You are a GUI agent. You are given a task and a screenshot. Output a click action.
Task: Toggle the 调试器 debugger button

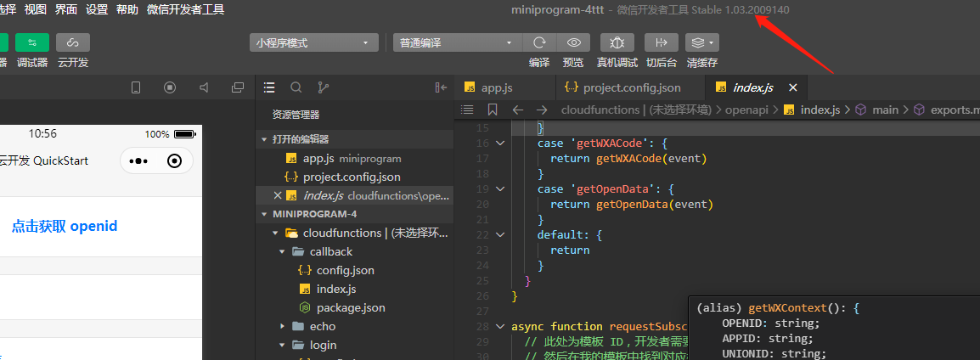(x=32, y=42)
